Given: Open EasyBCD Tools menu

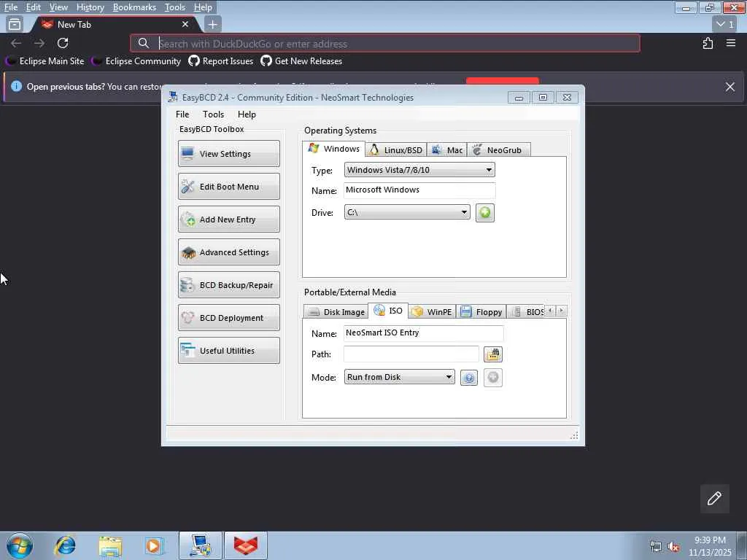Looking at the screenshot, I should click(x=213, y=114).
